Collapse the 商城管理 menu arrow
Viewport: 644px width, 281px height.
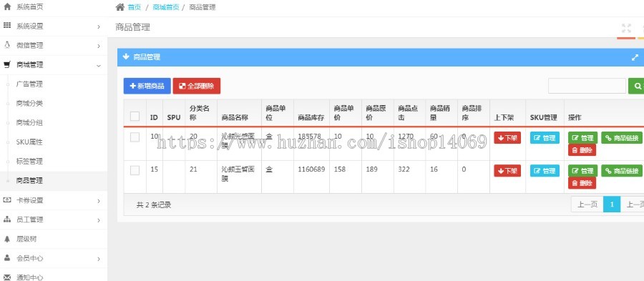tap(99, 65)
